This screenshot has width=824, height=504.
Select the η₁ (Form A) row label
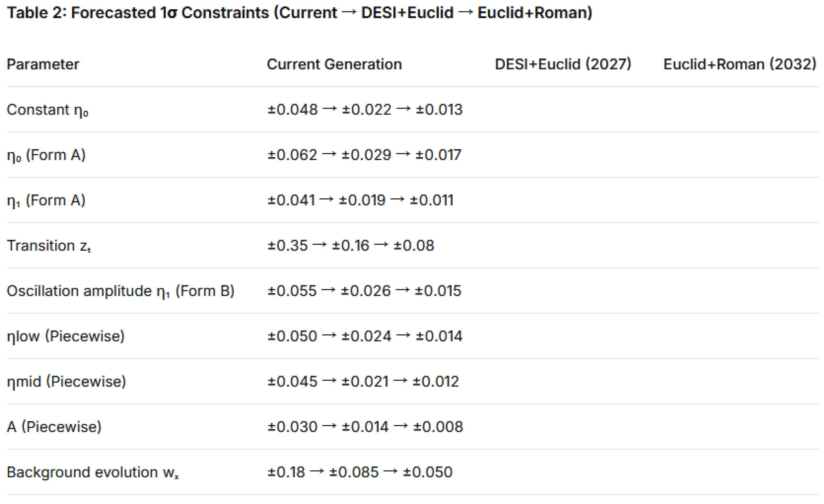click(x=46, y=200)
